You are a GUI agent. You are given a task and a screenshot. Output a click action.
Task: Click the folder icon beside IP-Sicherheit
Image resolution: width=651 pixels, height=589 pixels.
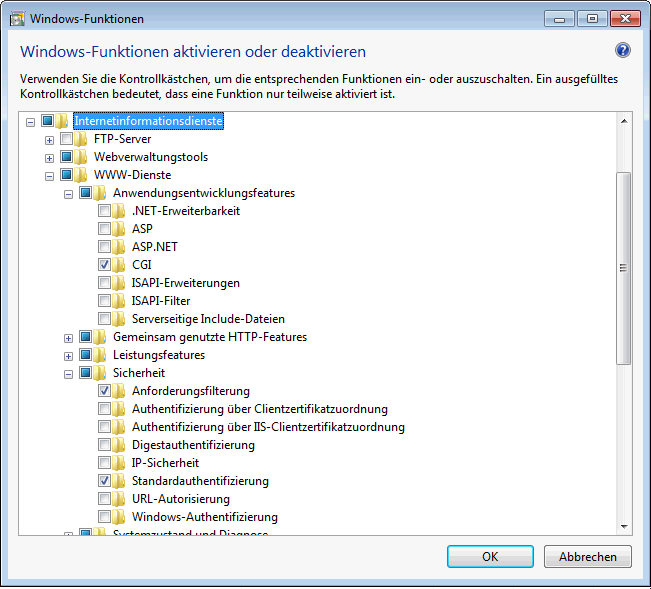point(120,463)
